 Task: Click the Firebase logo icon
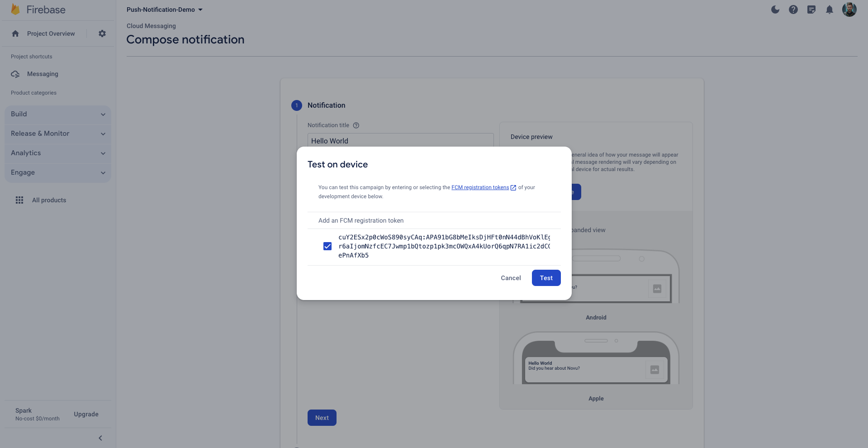15,10
